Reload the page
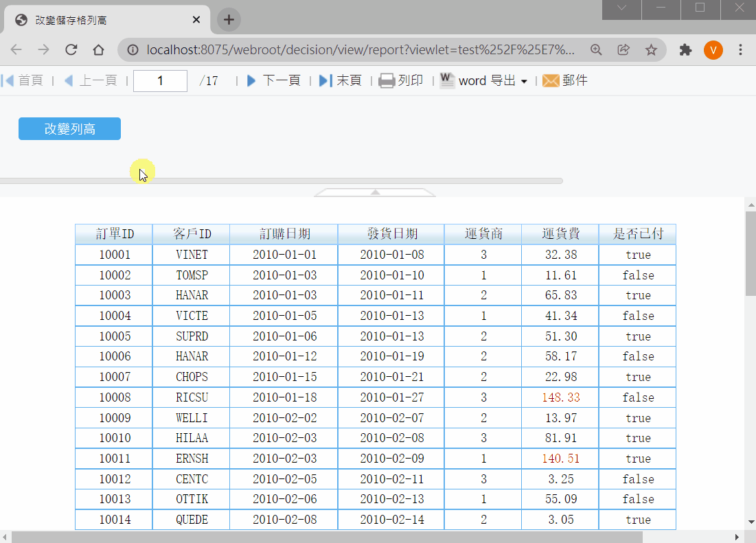The height and width of the screenshot is (543, 756). pyautogui.click(x=71, y=49)
